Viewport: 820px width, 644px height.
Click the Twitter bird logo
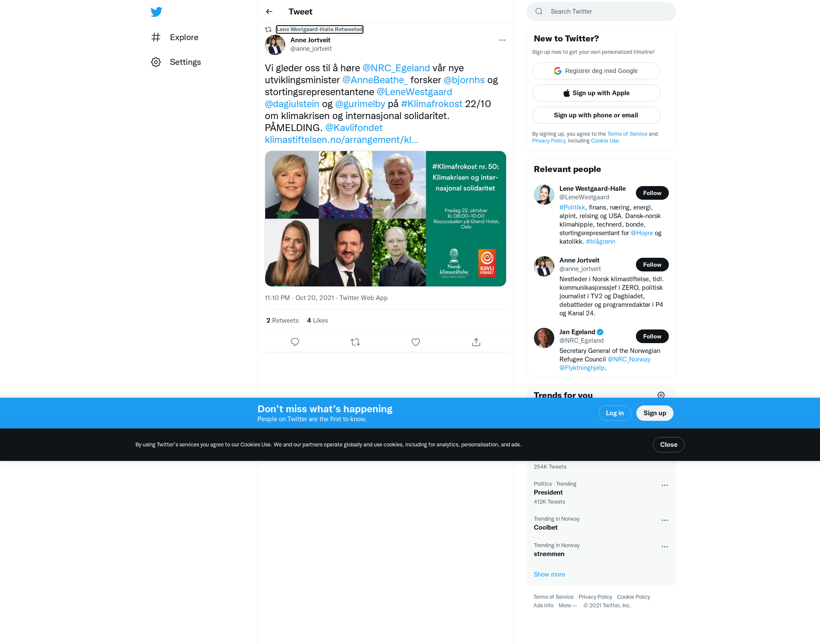(x=156, y=12)
